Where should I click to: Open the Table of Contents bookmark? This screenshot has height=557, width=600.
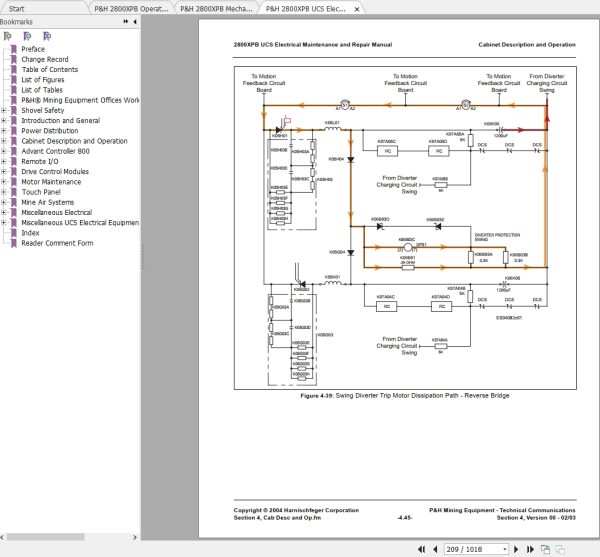pyautogui.click(x=49, y=69)
